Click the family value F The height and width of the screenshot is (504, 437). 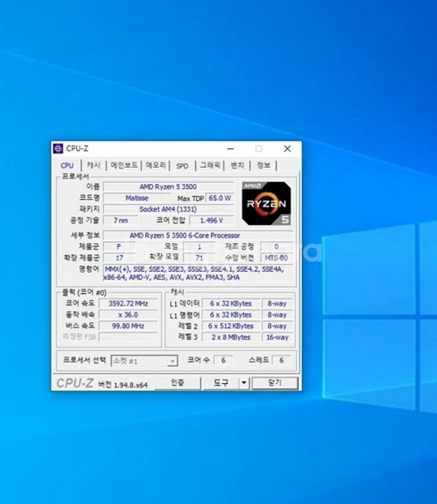119,246
